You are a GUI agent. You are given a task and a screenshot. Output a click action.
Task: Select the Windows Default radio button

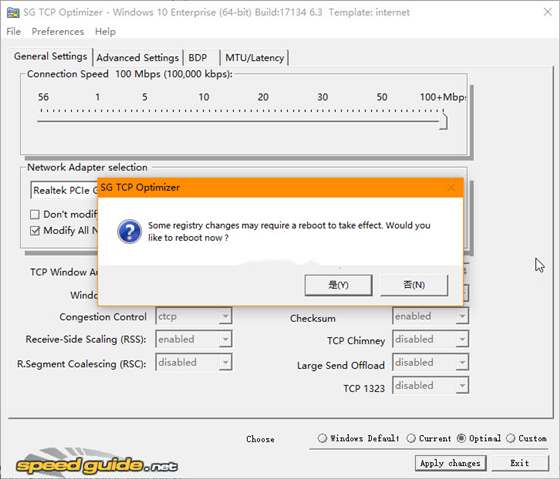click(322, 438)
